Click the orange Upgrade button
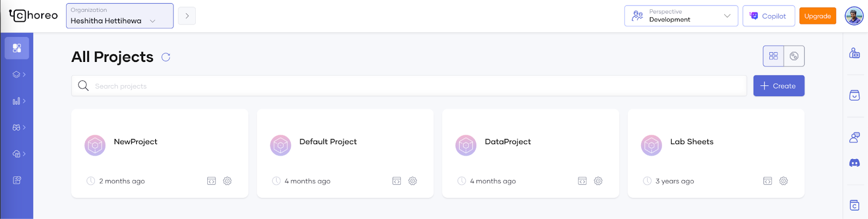Image resolution: width=868 pixels, height=219 pixels. [817, 16]
